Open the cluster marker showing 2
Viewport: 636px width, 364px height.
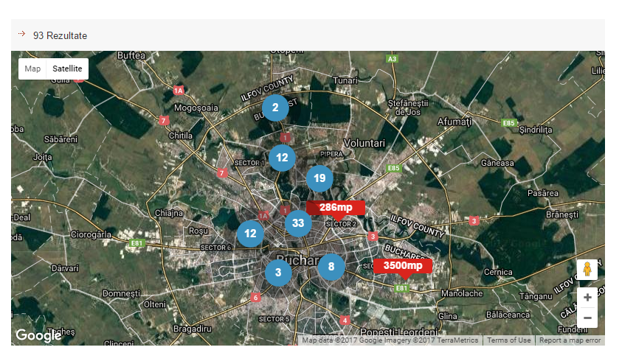[275, 108]
